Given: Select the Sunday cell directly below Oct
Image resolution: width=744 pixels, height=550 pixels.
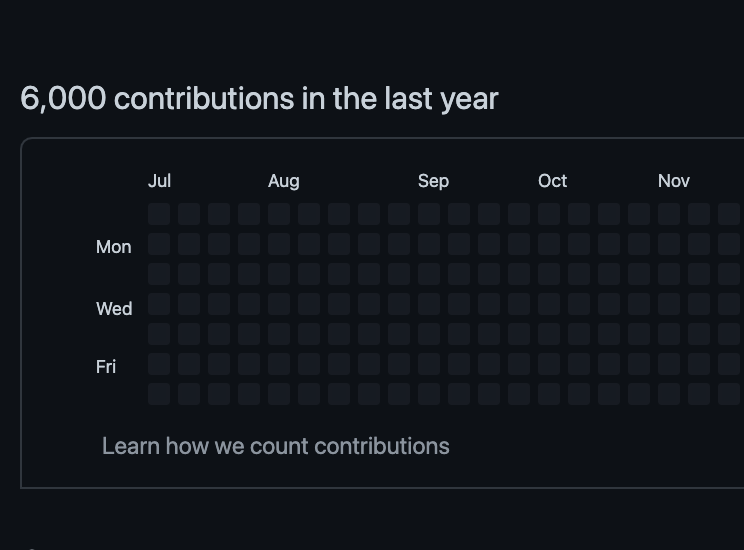Looking at the screenshot, I should pos(549,214).
